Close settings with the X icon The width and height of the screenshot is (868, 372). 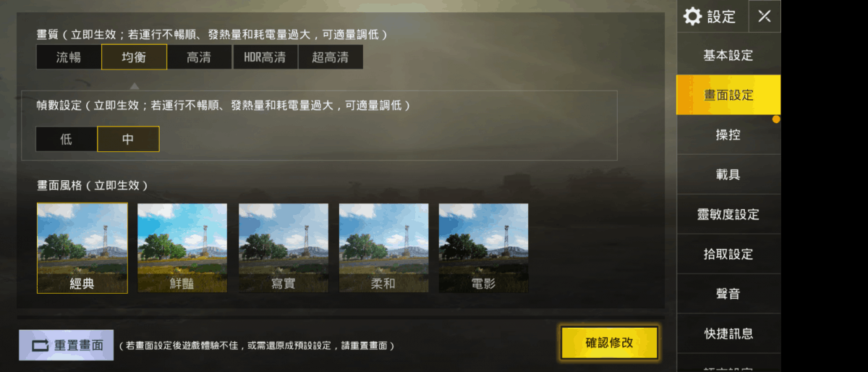click(765, 17)
